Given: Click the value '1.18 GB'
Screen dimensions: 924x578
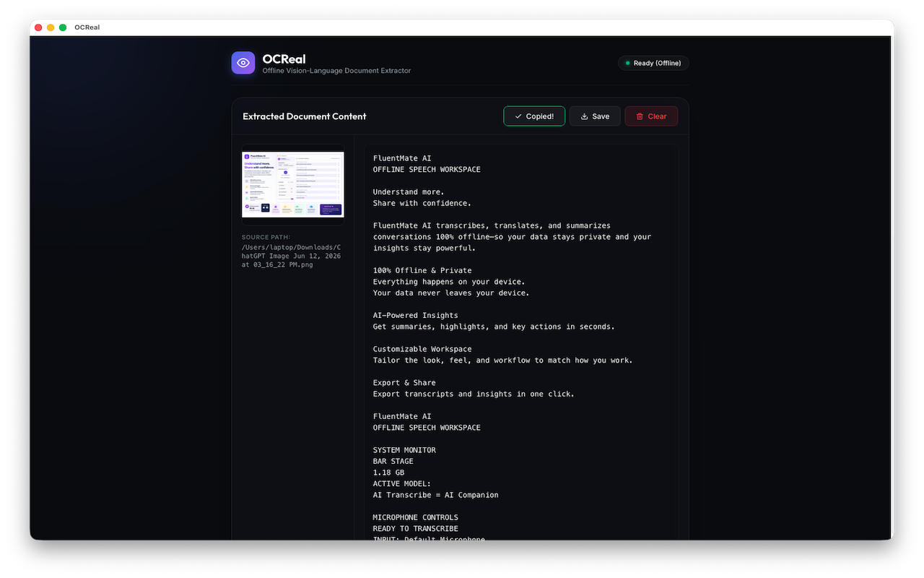Looking at the screenshot, I should pos(388,473).
